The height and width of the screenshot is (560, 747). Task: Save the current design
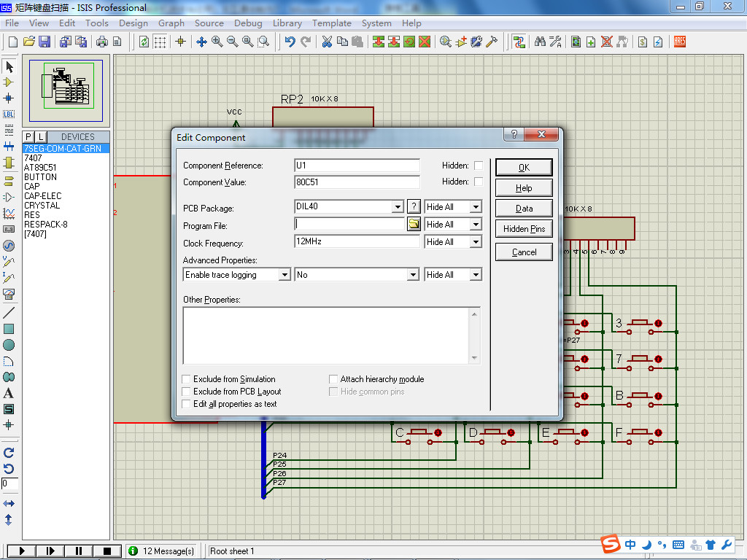click(44, 42)
